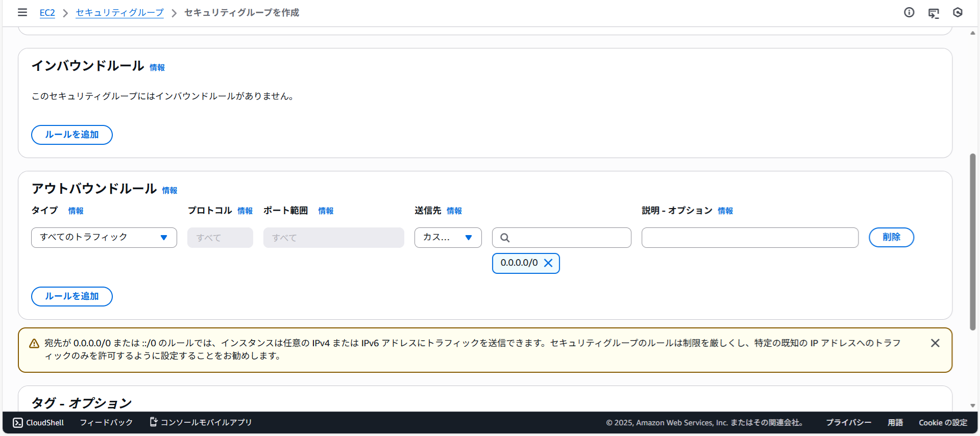980x436 pixels.
Task: Click the hexagon settings icon at top right
Action: coord(958,12)
